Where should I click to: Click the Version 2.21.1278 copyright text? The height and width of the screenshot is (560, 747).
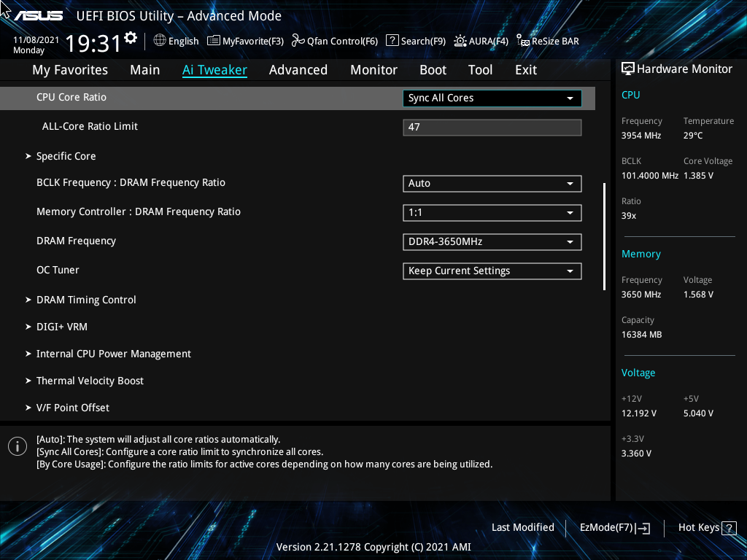[x=373, y=547]
